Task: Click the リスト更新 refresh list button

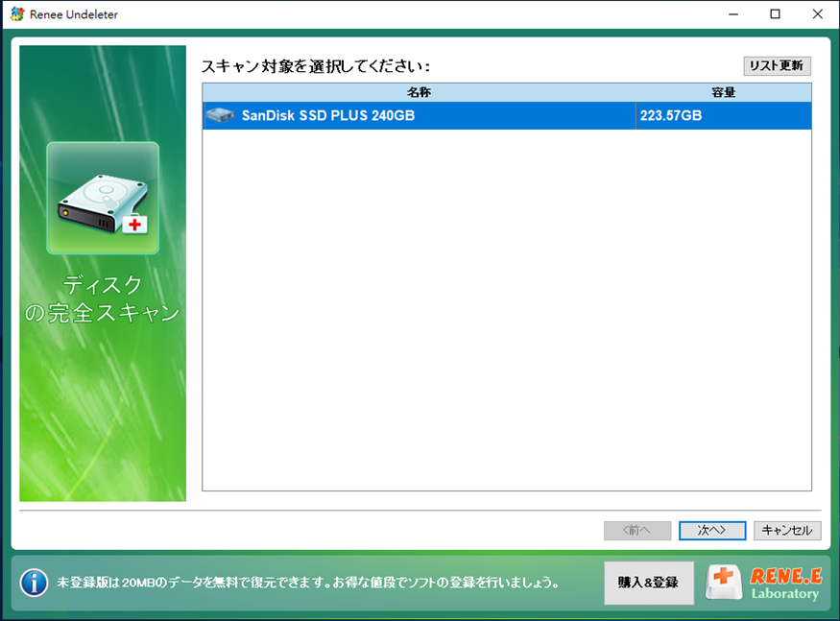Action: pos(777,66)
